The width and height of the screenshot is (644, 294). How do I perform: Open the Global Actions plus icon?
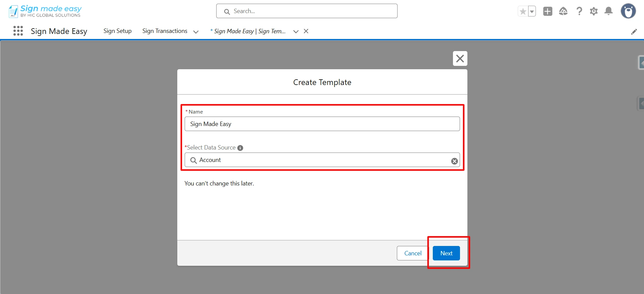pyautogui.click(x=548, y=11)
